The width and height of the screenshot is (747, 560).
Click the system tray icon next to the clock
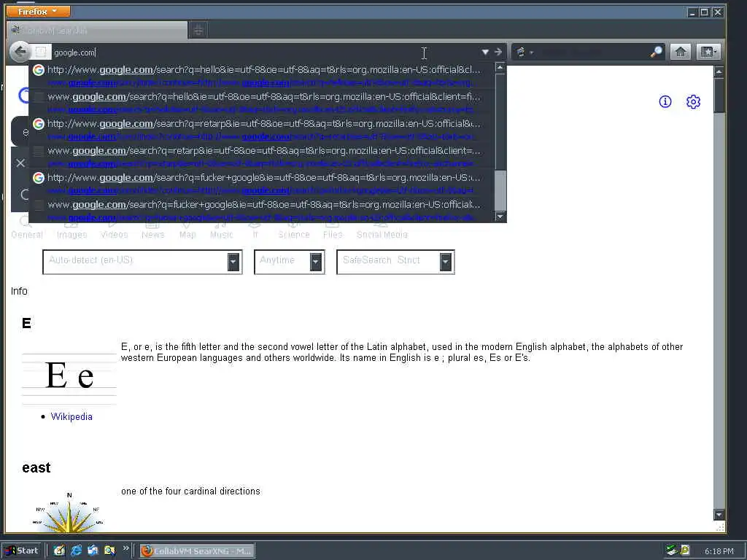pos(685,551)
